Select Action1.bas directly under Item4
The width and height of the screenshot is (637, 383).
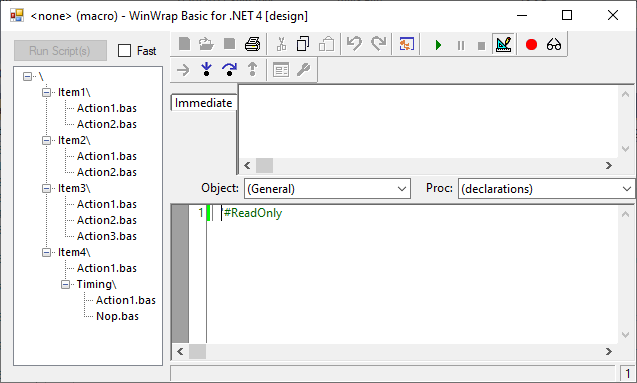coord(107,268)
